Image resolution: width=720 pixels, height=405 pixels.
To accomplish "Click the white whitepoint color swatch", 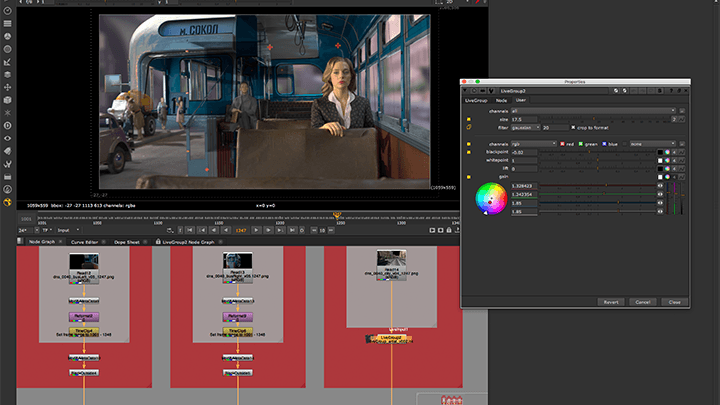I will tap(660, 160).
